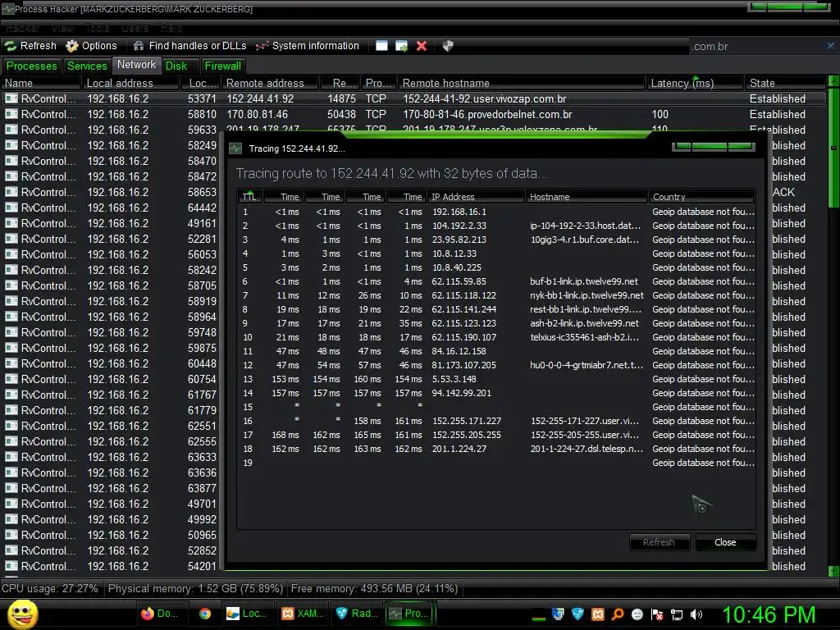Open the Rad... taskbar item
840x630 pixels.
pos(357,614)
